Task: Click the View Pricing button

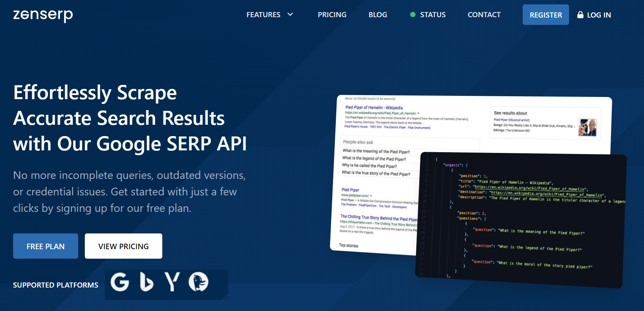Action: tap(124, 246)
